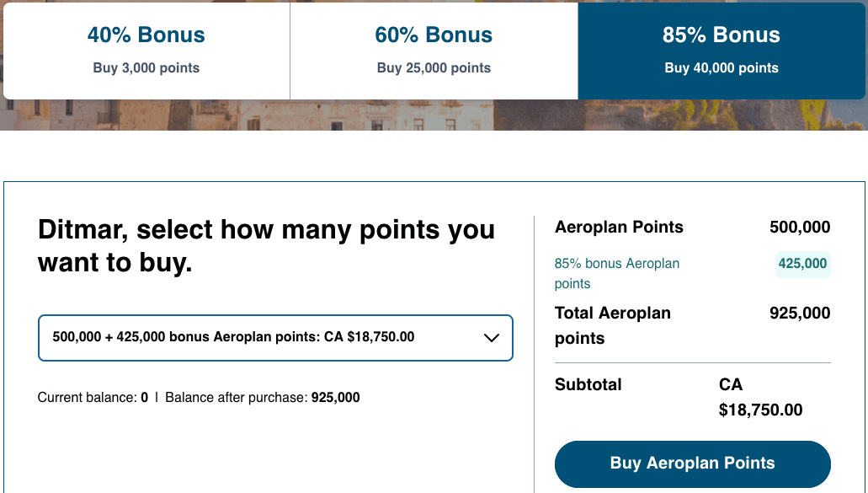Click the 'Ditmar, select how many points' heading
Viewport: 868px width, 493px height.
click(266, 246)
